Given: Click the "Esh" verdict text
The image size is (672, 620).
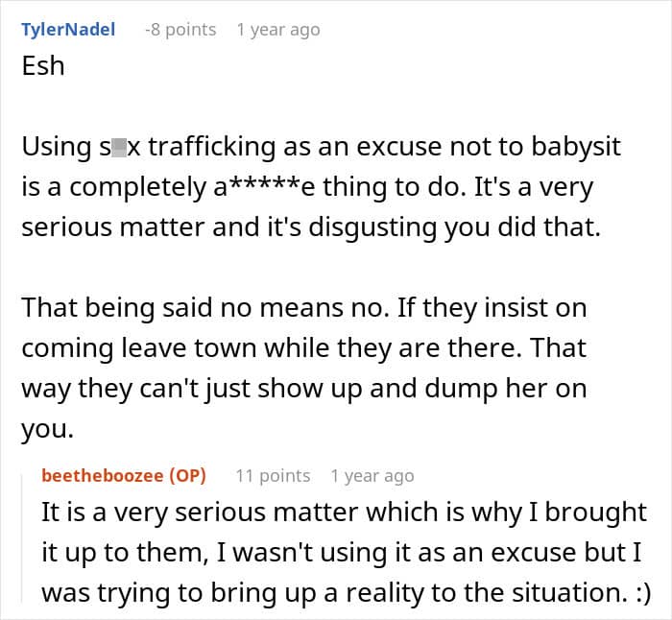Looking at the screenshot, I should pyautogui.click(x=43, y=67).
